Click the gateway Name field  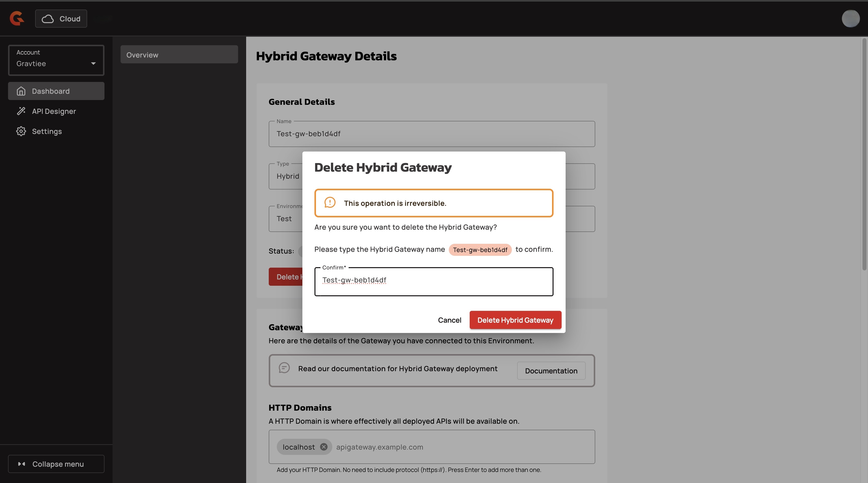(x=431, y=134)
